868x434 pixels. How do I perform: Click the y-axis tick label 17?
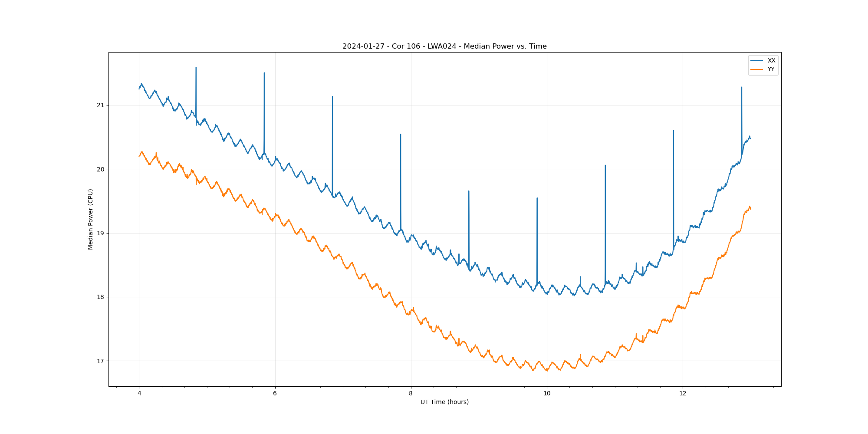click(x=101, y=361)
